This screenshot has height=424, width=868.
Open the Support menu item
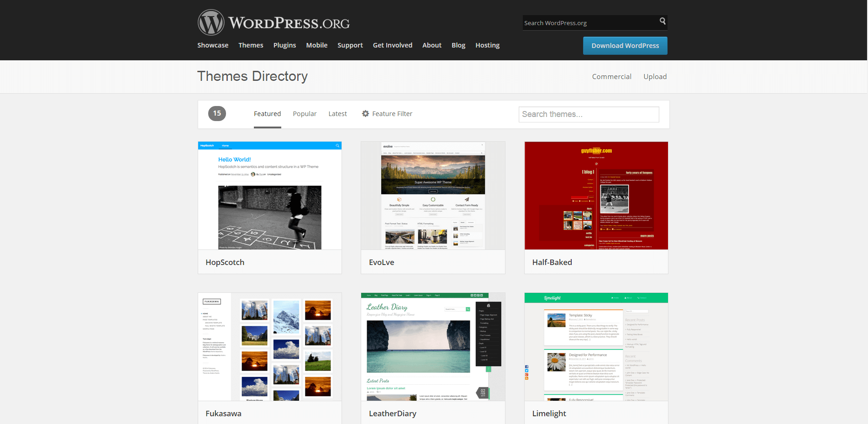click(x=350, y=45)
